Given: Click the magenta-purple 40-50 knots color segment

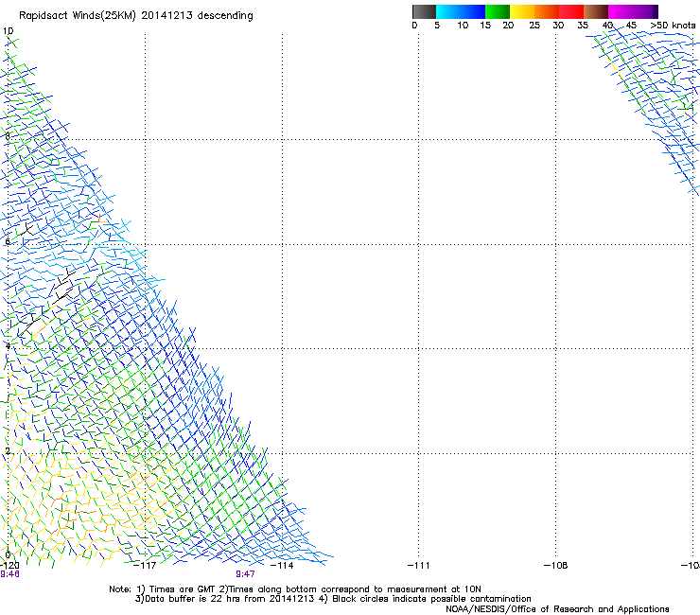Looking at the screenshot, I should 633,11.
